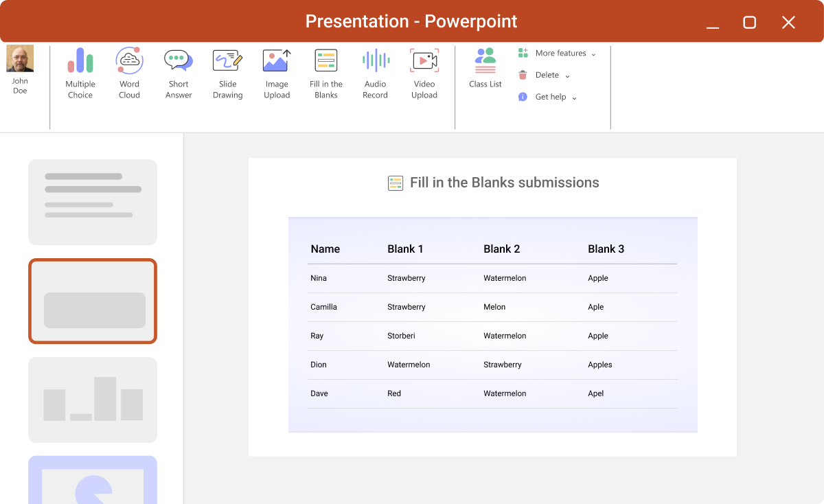Open the Class List
Image resolution: width=824 pixels, height=504 pixels.
coord(485,68)
